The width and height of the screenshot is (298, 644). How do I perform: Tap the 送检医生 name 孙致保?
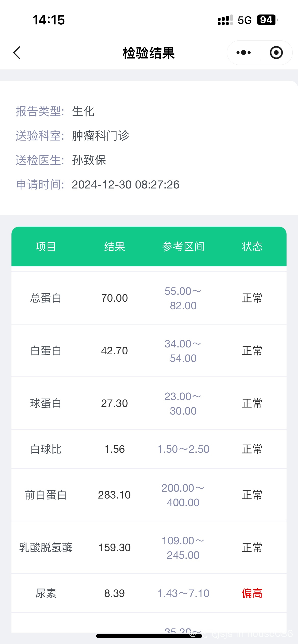pyautogui.click(x=89, y=160)
